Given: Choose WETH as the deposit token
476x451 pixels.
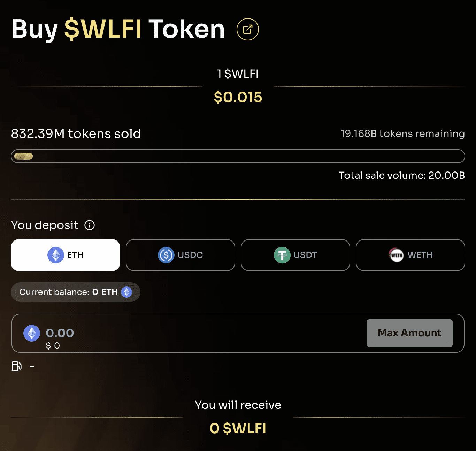Looking at the screenshot, I should (x=410, y=255).
